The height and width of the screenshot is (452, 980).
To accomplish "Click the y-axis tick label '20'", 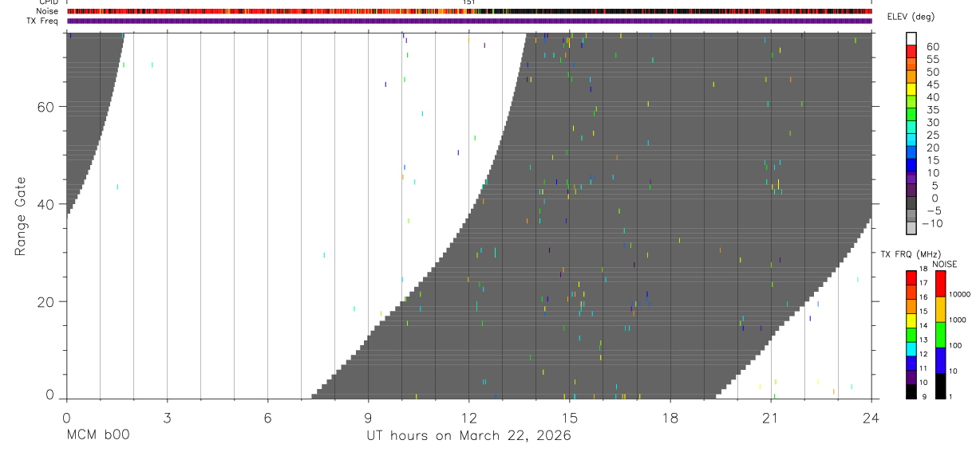I will 45,302.
